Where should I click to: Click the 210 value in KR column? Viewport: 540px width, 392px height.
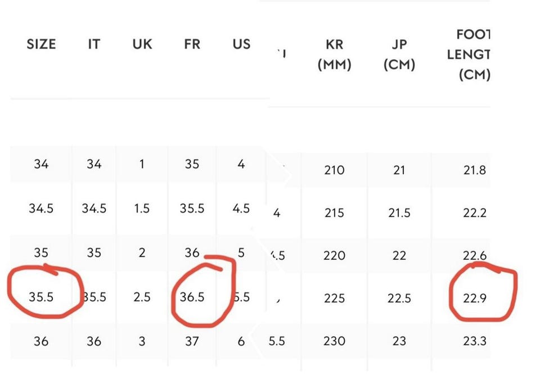click(334, 170)
